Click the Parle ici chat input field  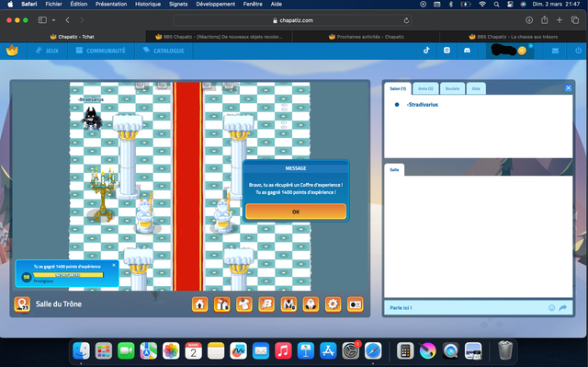coord(467,308)
